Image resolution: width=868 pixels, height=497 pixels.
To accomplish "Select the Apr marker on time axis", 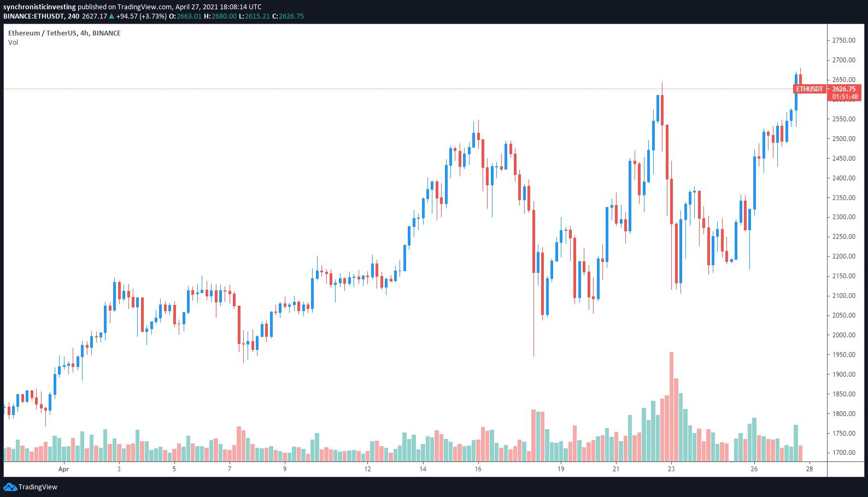I will (64, 469).
